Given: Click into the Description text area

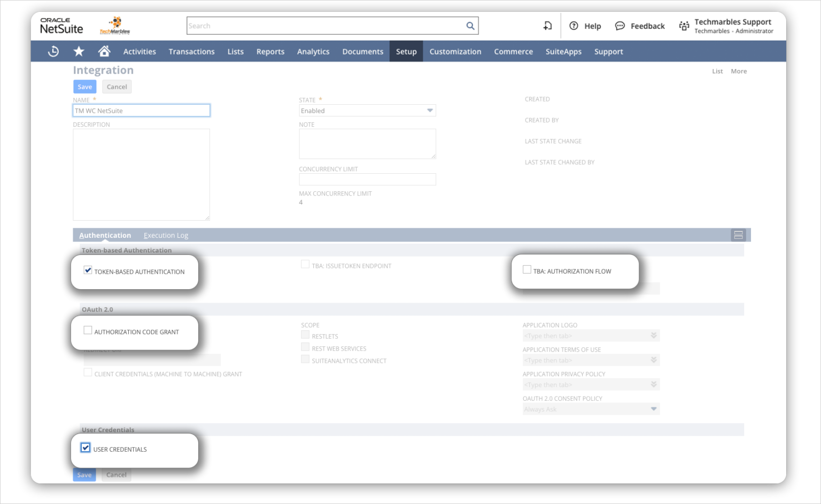Looking at the screenshot, I should 141,175.
